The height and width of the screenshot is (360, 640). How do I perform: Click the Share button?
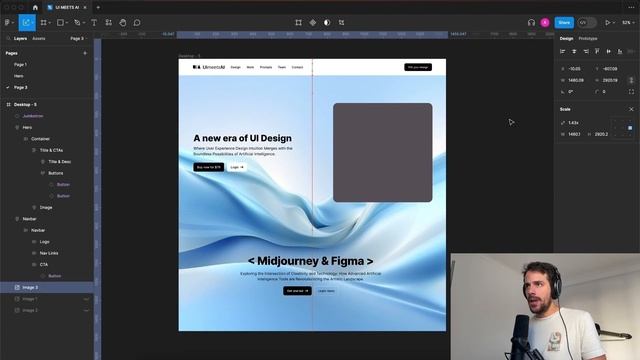point(564,23)
